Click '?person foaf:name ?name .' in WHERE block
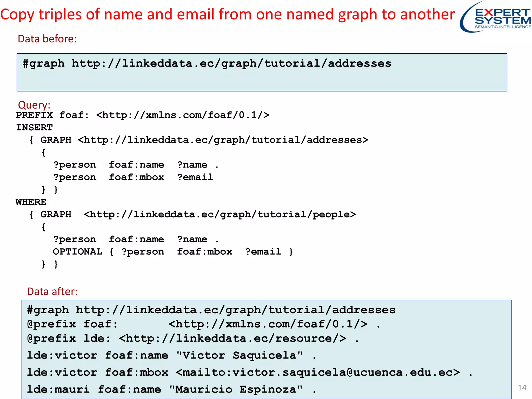This screenshot has width=532, height=399. (x=136, y=240)
